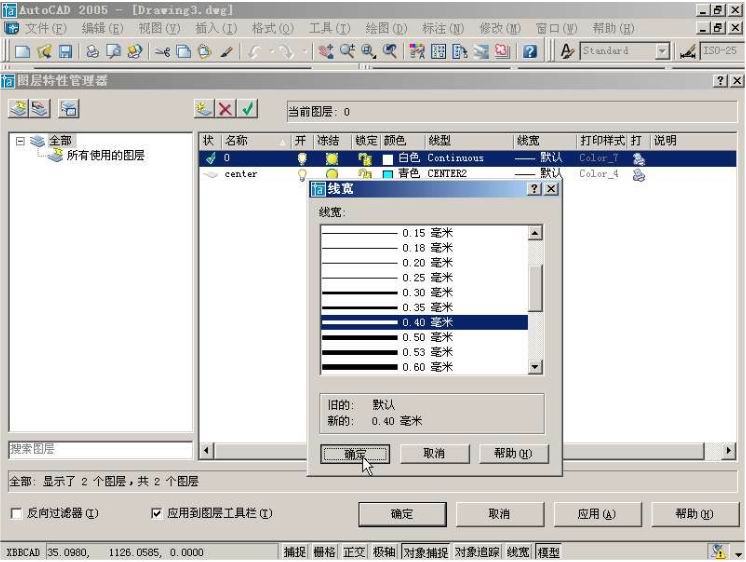
Task: Click the New drawing toolbar icon
Action: pos(22,51)
